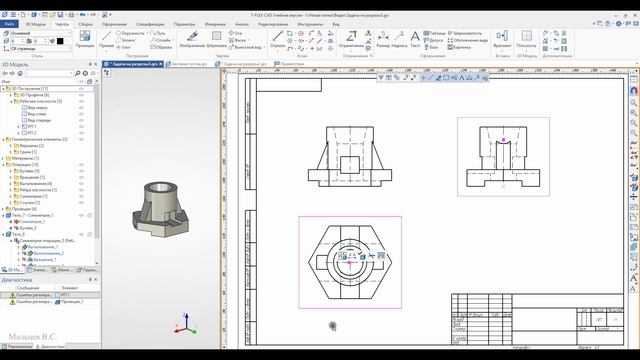Click the Save icon in quick access toolbar

(60, 15)
